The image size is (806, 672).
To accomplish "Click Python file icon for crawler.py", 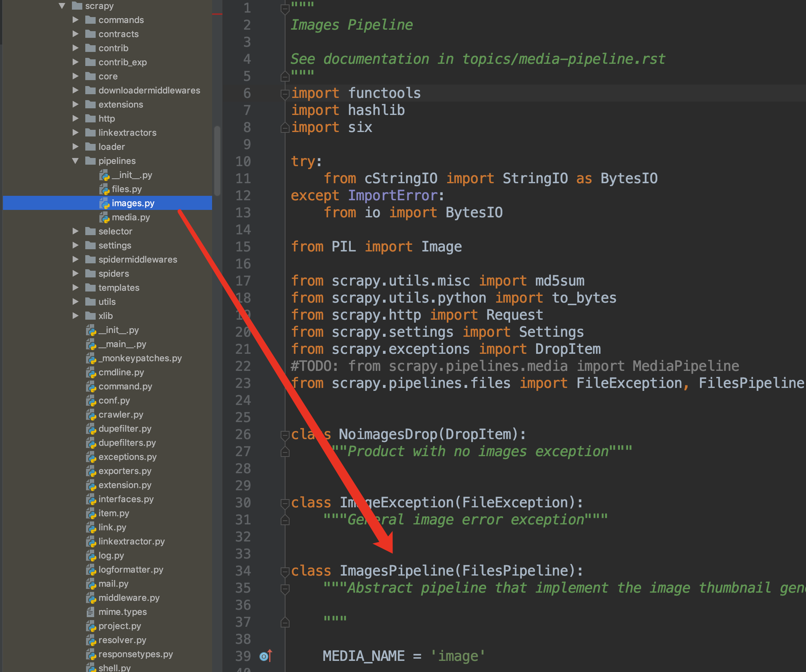I will point(91,415).
